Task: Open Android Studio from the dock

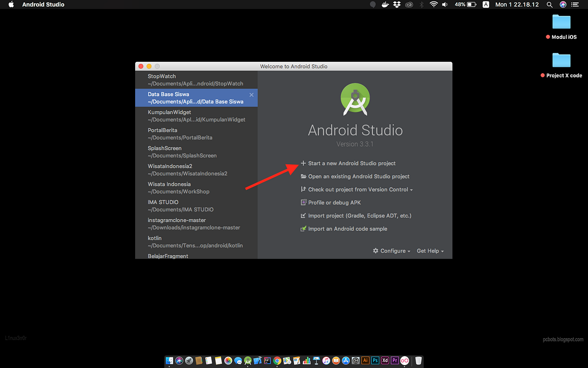Action: [247, 361]
